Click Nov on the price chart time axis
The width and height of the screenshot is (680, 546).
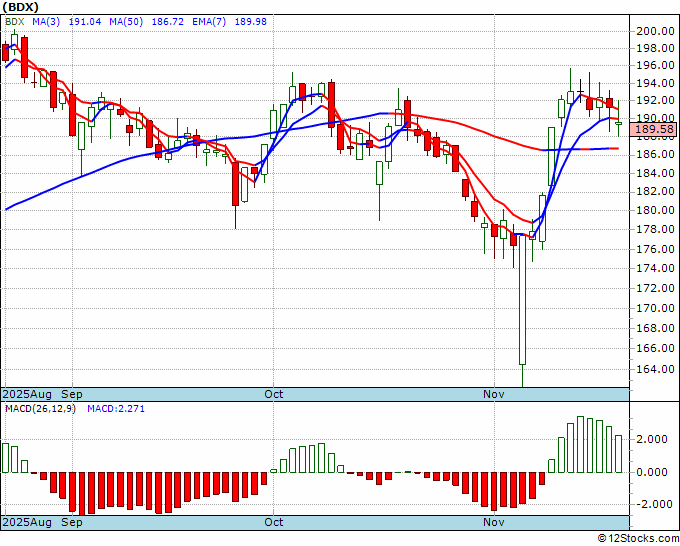click(494, 394)
